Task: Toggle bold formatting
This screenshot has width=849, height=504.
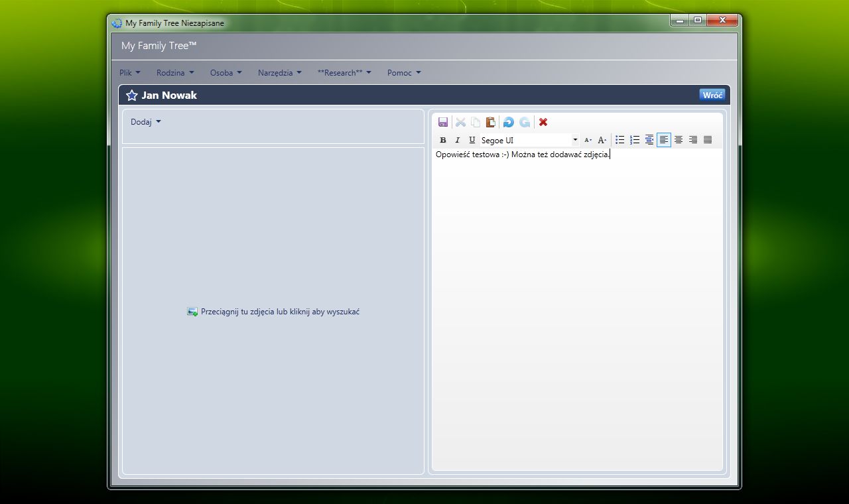Action: 443,140
